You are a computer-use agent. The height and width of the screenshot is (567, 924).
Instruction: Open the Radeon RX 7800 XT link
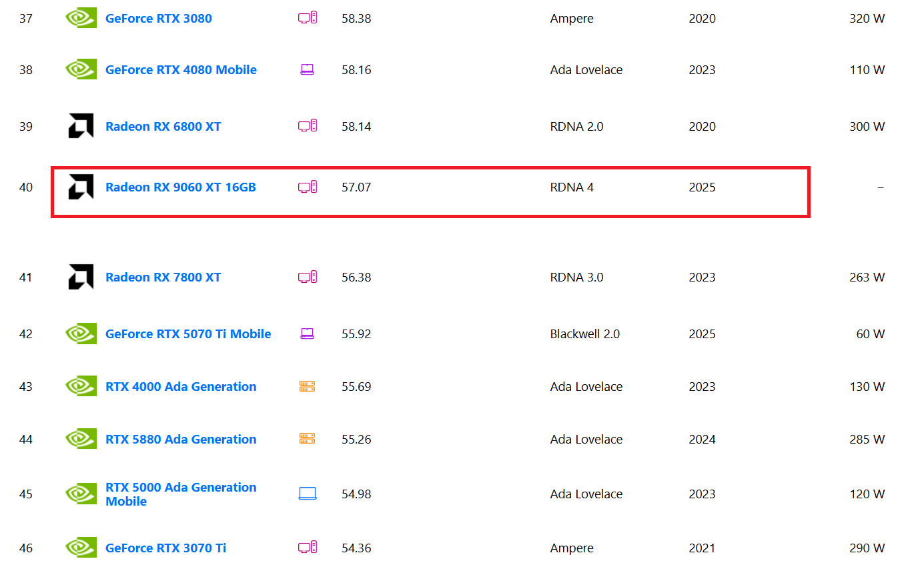pos(163,277)
